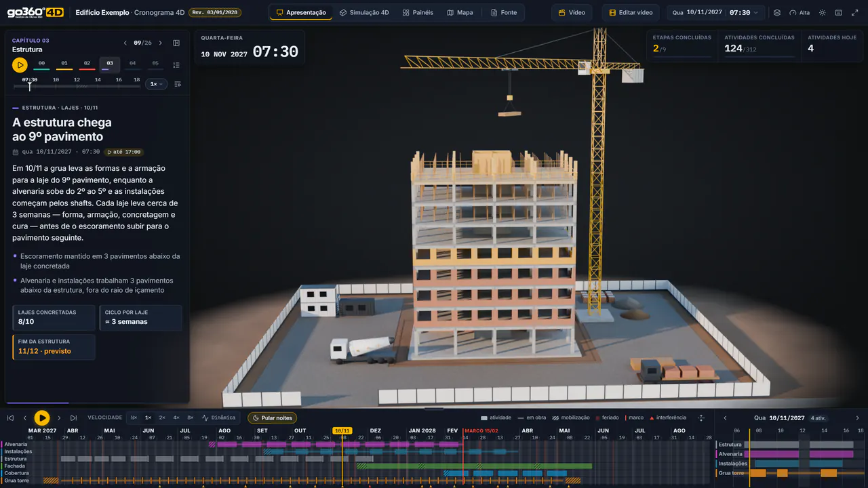Viewport: 868px width, 488px height.
Task: Click the Rev. 03/01/2028 revision badge
Action: pyautogui.click(x=215, y=13)
